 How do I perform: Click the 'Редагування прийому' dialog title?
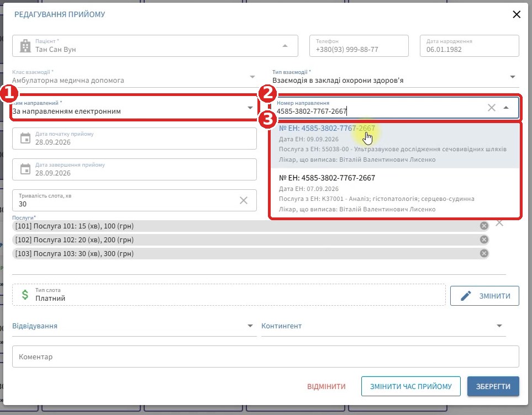tap(60, 14)
